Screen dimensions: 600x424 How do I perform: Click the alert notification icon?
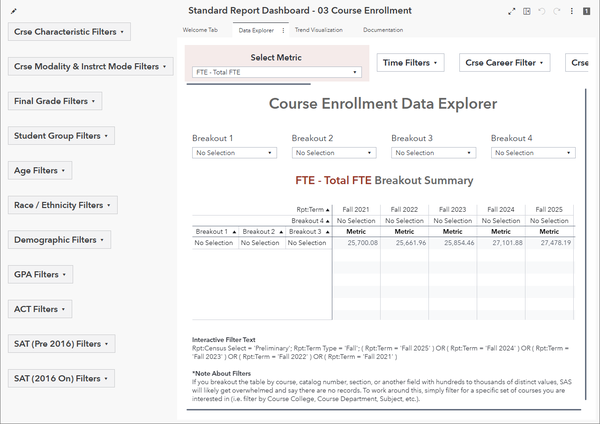586,11
